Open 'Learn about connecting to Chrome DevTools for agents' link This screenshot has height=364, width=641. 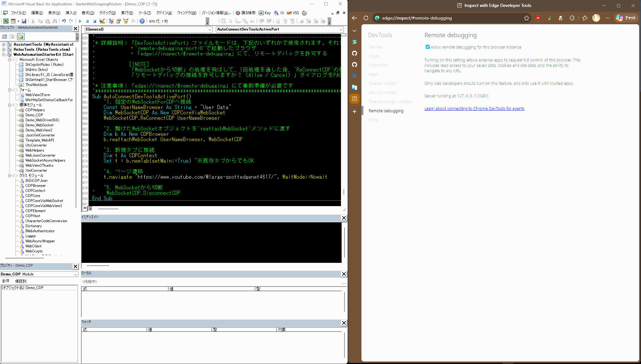pos(474,109)
